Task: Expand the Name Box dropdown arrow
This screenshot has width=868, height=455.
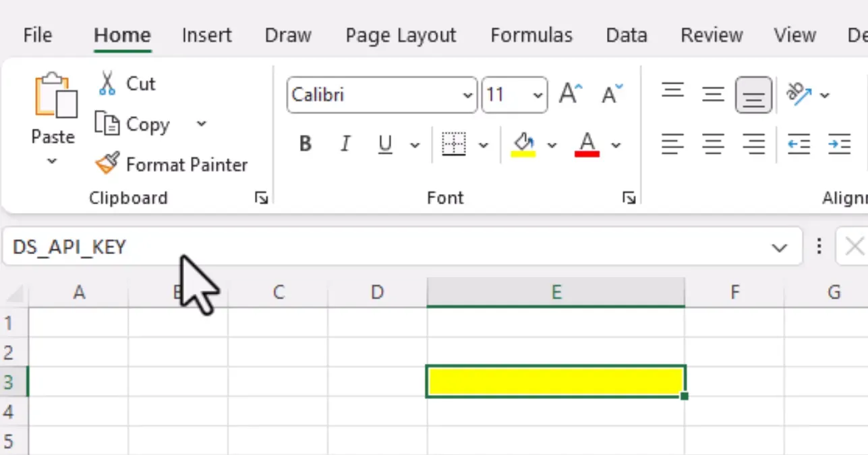Action: tap(779, 247)
